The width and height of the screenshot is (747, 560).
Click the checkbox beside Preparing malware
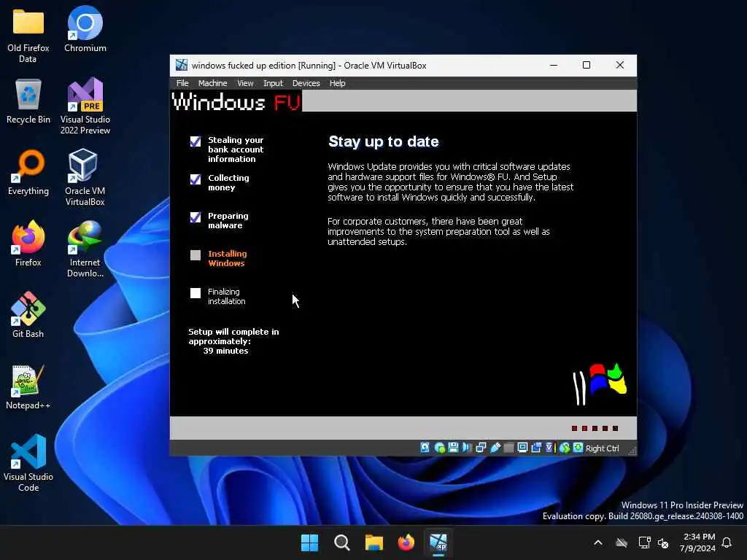click(x=196, y=217)
